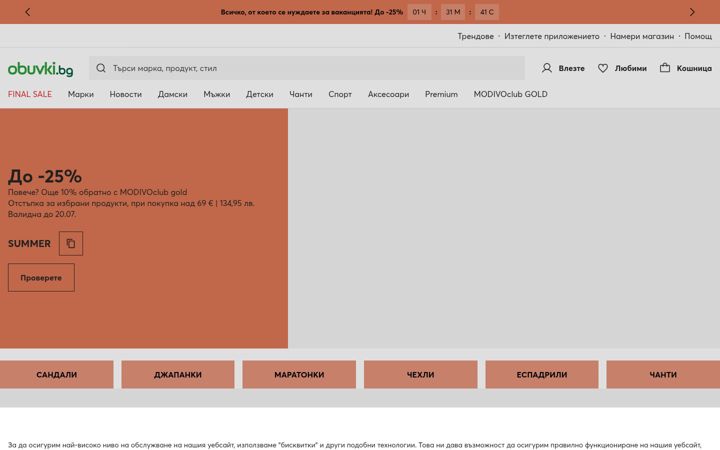Open the Влезте login link
Screen dimensions: 720x450
pyautogui.click(x=571, y=68)
